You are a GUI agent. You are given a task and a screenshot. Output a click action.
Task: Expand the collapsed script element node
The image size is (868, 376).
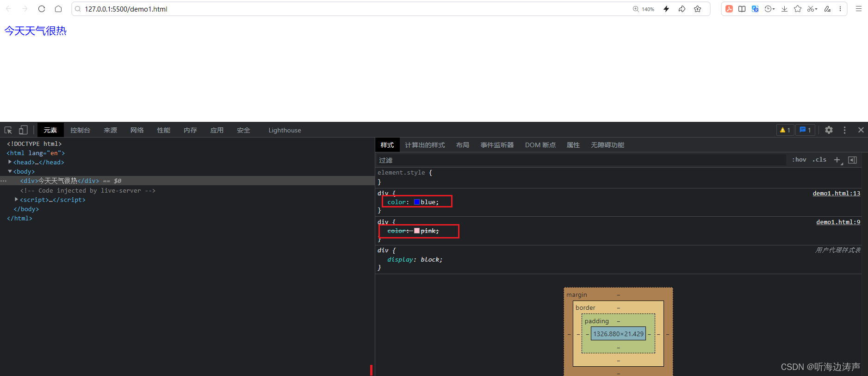[16, 200]
